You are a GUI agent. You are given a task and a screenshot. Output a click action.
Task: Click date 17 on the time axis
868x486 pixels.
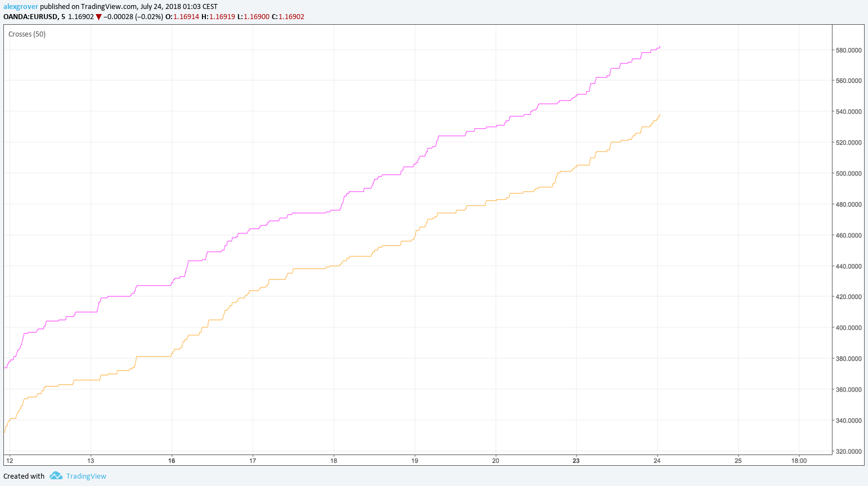253,461
